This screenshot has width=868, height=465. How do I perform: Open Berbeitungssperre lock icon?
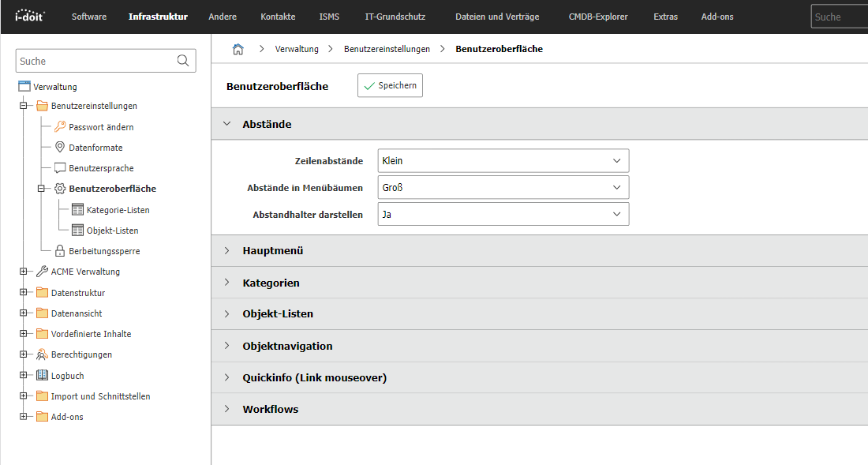click(60, 251)
